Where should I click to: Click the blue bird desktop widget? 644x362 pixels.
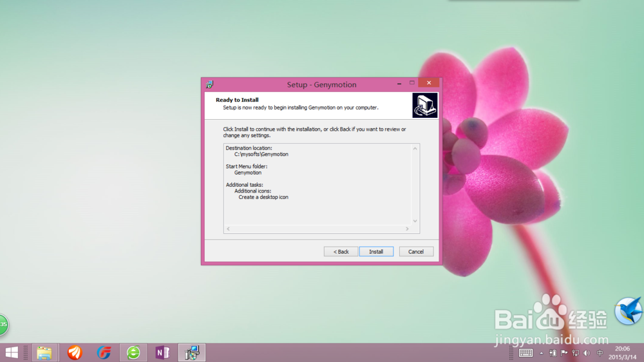[x=629, y=311]
